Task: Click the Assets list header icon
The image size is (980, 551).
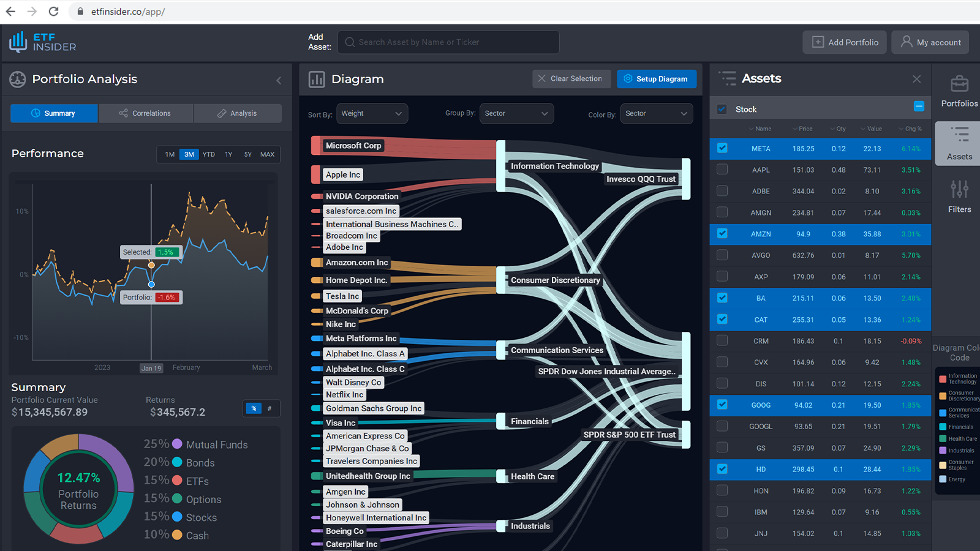Action: tap(727, 78)
